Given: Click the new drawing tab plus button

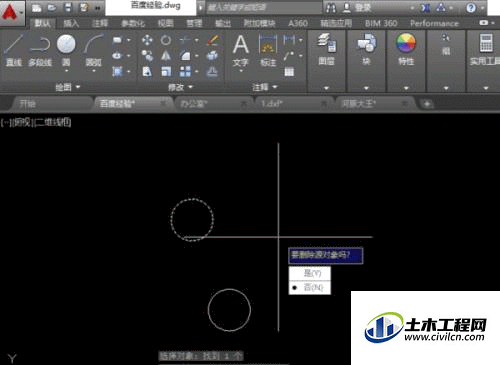Looking at the screenshot, I should 427,104.
